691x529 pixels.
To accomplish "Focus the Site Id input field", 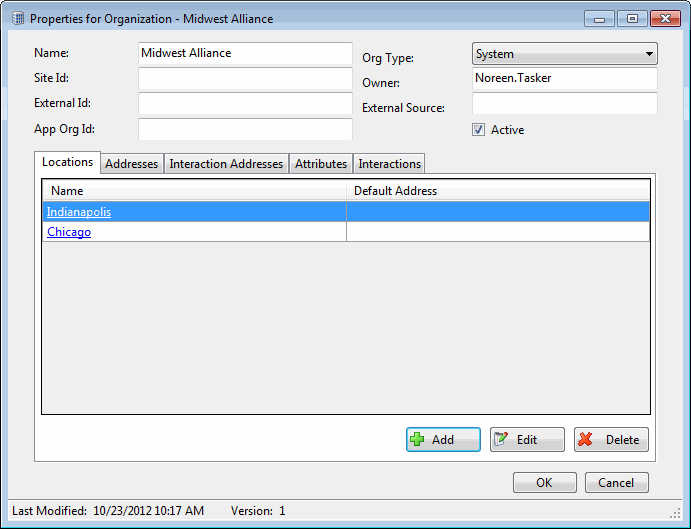I will [x=245, y=78].
